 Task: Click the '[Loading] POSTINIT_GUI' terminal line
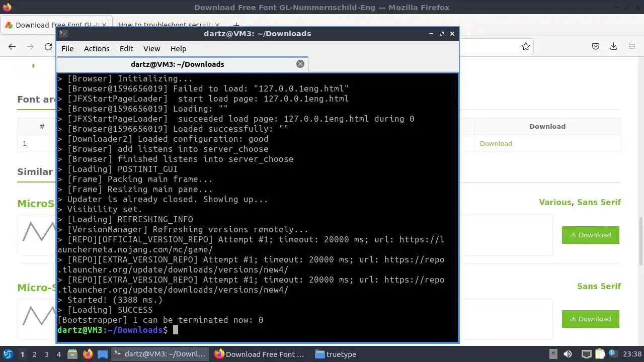coord(117,169)
